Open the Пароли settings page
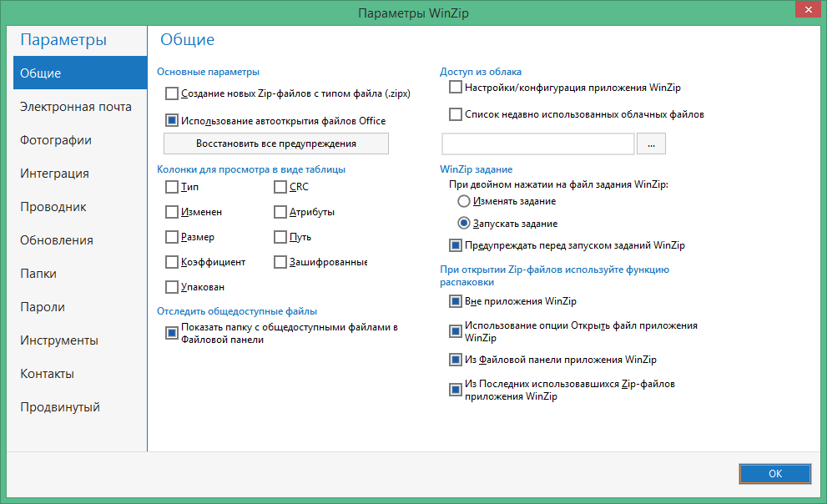The height and width of the screenshot is (504, 827). [79, 307]
